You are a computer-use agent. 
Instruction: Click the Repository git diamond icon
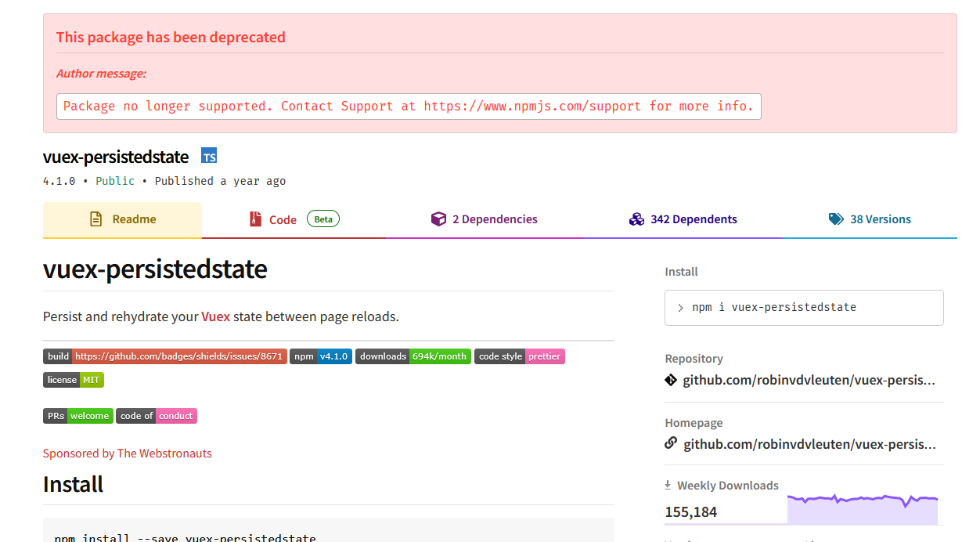click(x=671, y=380)
